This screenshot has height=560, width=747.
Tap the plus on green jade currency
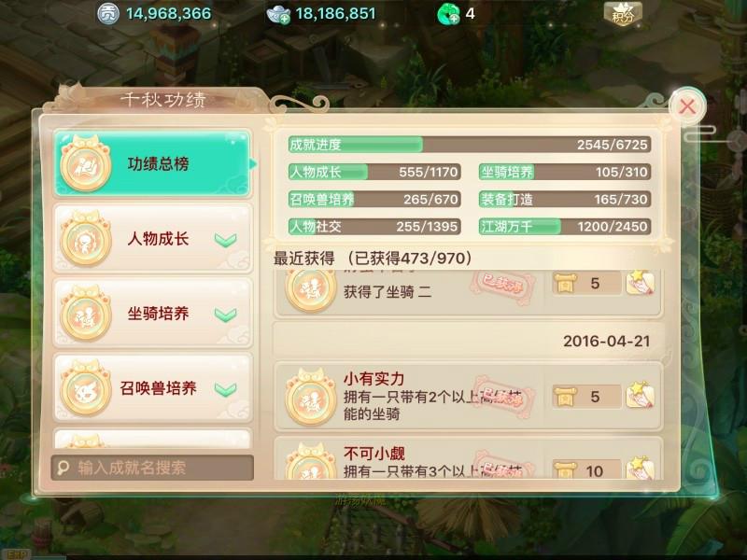point(454,19)
